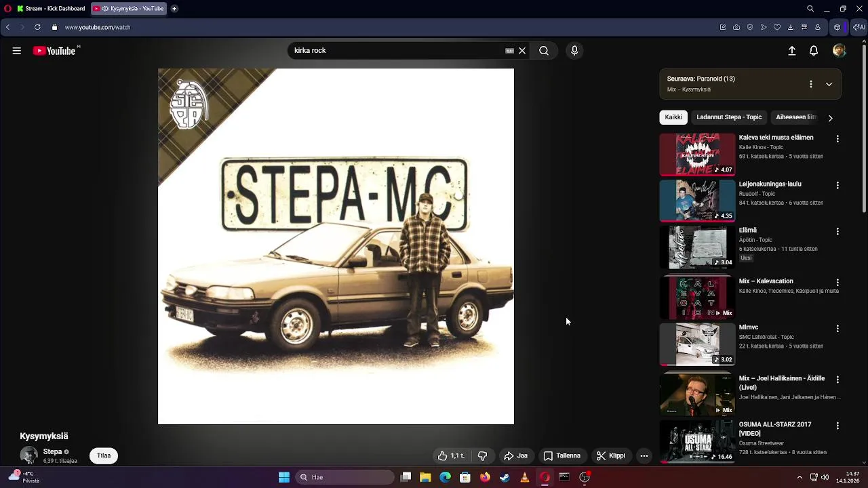
Task: Switch to Stream - Kick Dashboard tab
Action: coord(51,9)
